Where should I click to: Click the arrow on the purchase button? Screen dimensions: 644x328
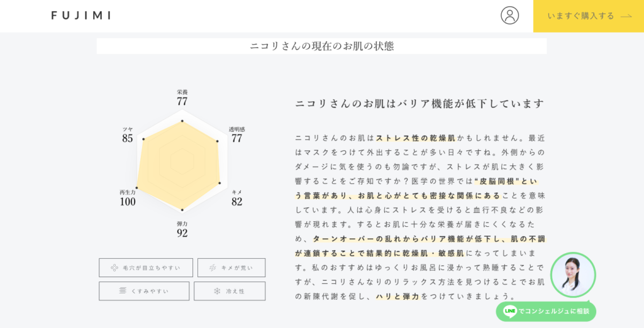[x=626, y=16]
